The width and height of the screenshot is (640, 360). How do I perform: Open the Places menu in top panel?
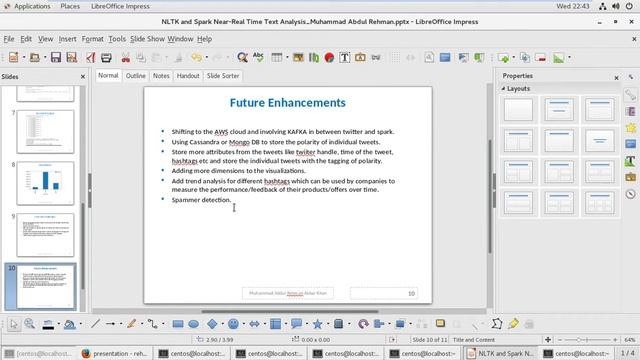70,6
